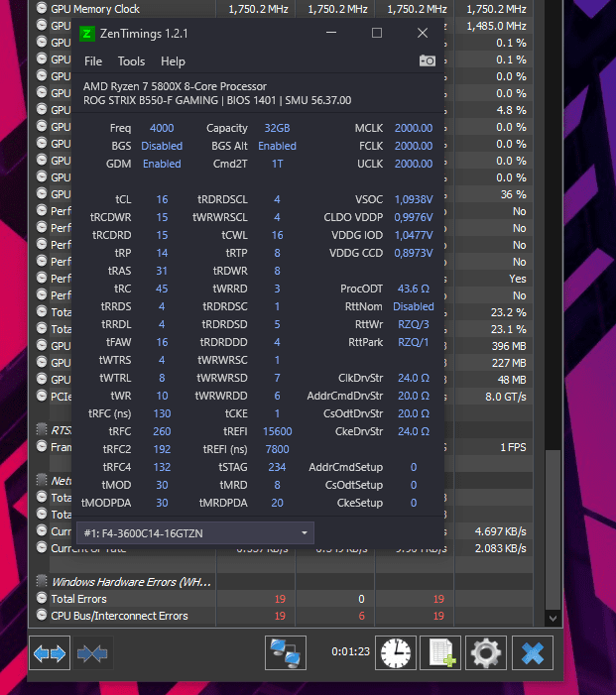Open the F4-3600C14-16GTZN module dropdown
Viewport: 616px width, 695px height.
coord(195,532)
